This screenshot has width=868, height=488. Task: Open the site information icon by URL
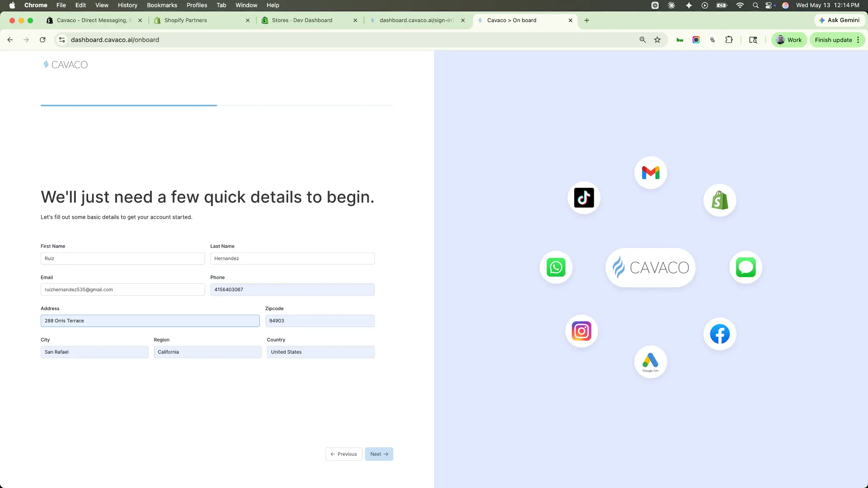62,40
